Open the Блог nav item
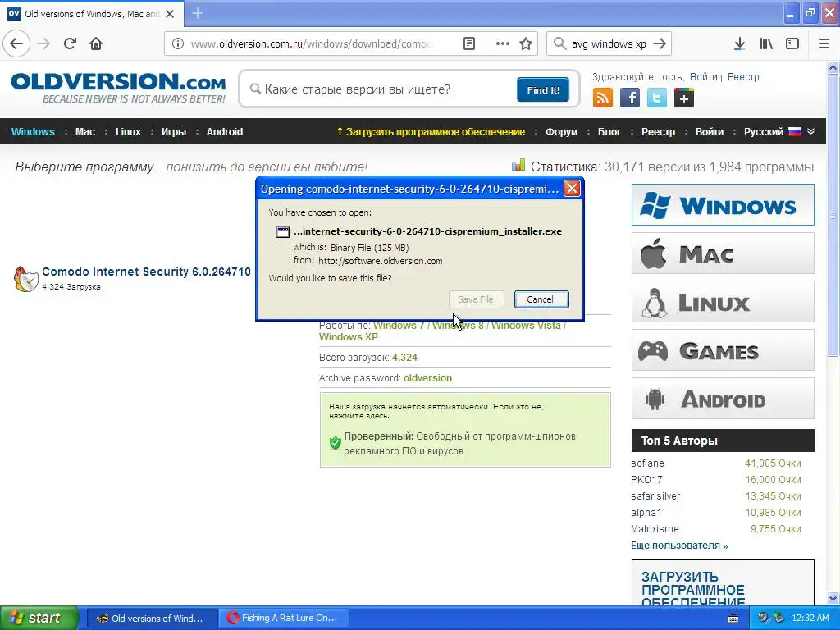The width and height of the screenshot is (840, 630). [609, 132]
